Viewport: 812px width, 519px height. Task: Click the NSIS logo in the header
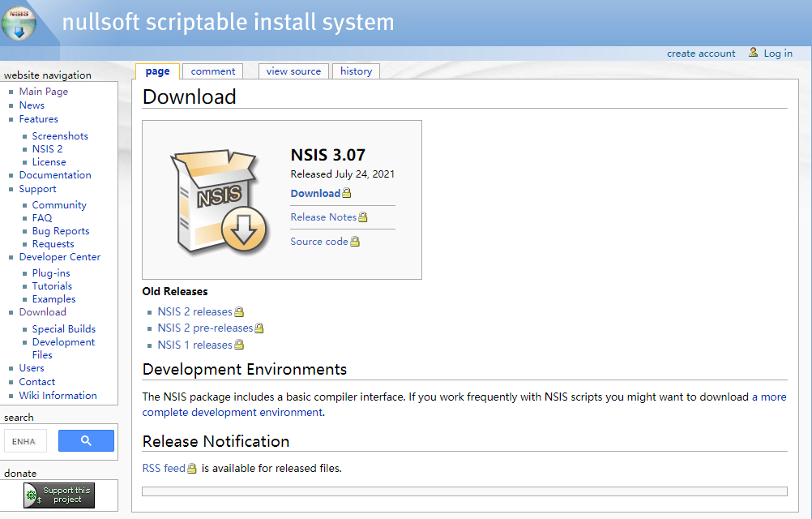(x=19, y=24)
